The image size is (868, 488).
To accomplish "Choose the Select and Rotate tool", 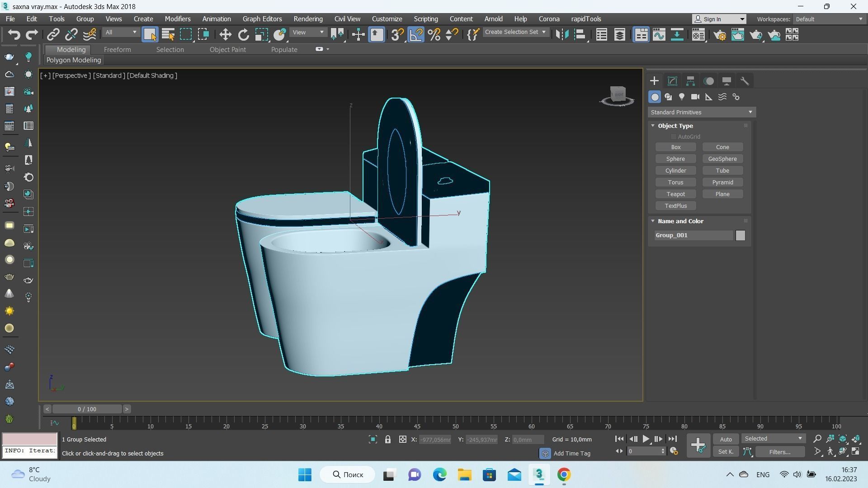I will [243, 35].
